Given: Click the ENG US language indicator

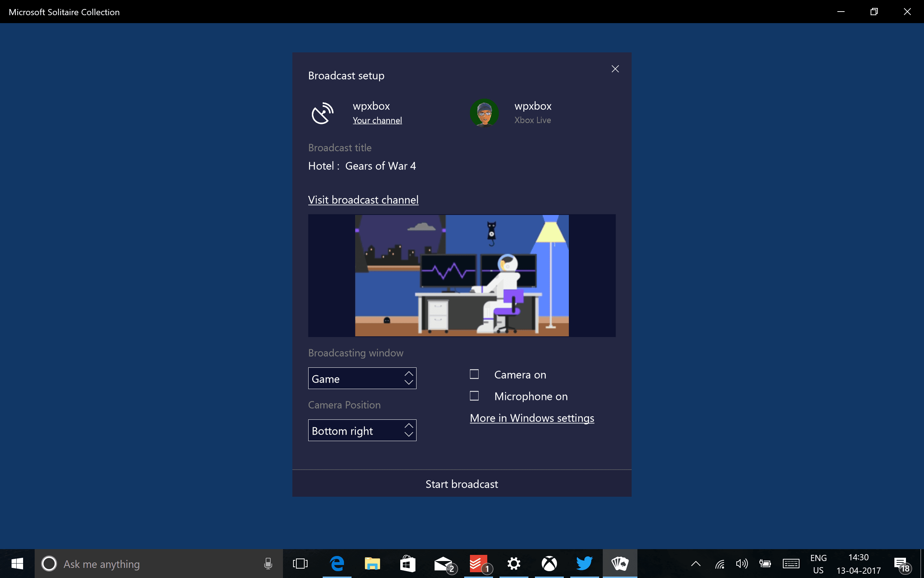Looking at the screenshot, I should (818, 564).
